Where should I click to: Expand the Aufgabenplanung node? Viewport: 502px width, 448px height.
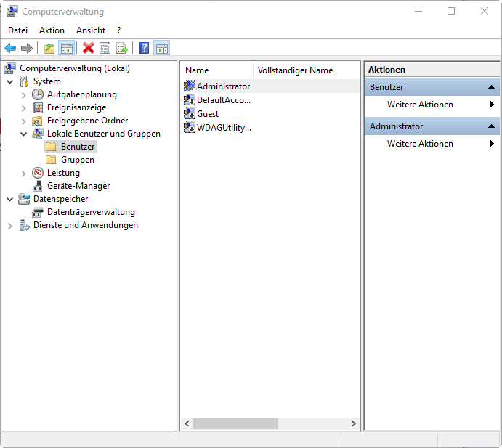(23, 95)
